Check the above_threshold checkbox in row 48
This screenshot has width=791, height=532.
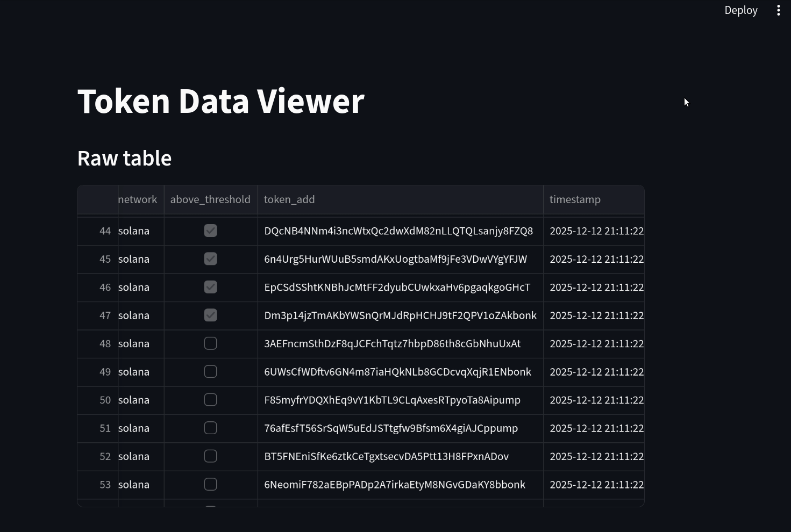(210, 343)
